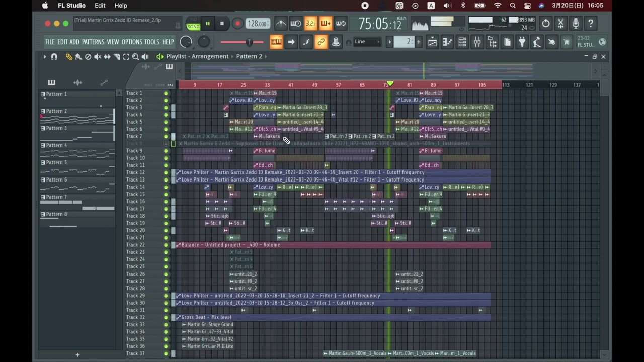
Task: Toggle mute light for Track 22
Action: click(166, 245)
